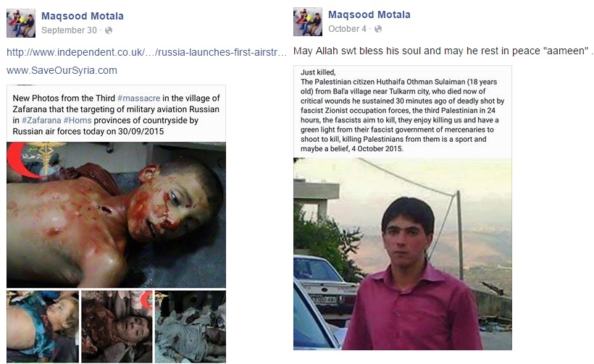Click the profile picture on the October 4 post

pos(308,22)
